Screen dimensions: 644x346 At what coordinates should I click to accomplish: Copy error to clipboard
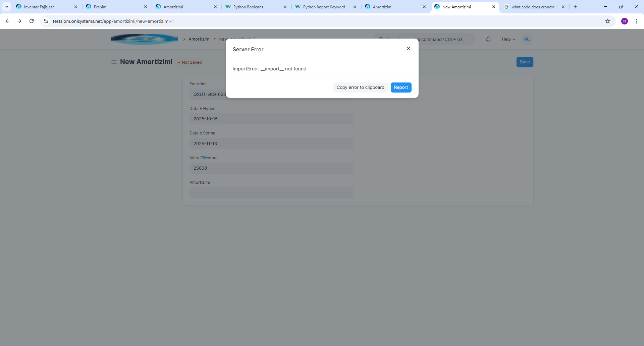coord(360,88)
